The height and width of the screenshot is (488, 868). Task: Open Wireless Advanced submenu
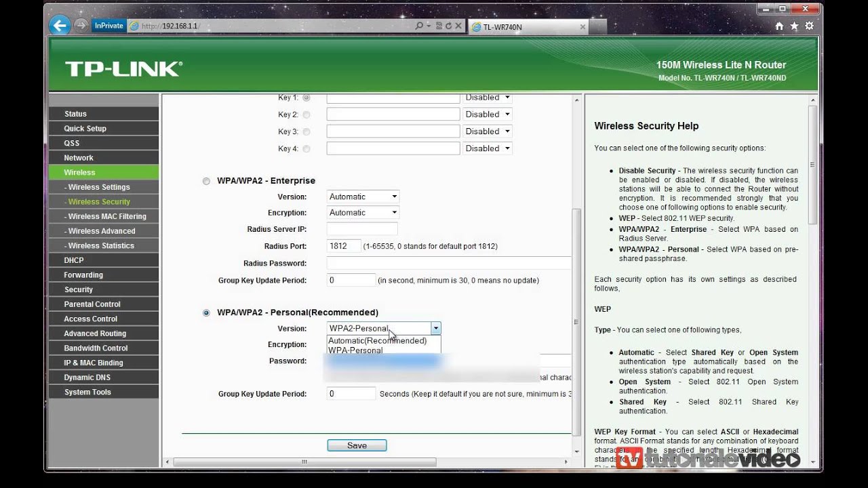[x=104, y=231]
